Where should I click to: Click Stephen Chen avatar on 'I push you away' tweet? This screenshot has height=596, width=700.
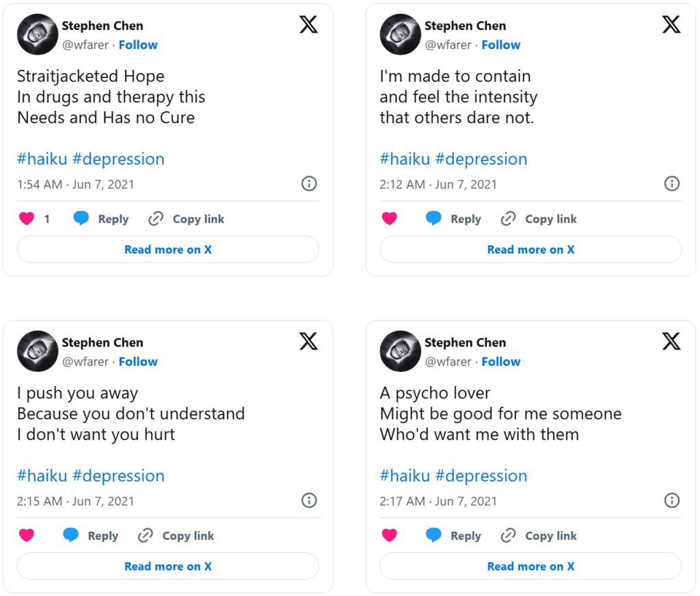coord(37,351)
